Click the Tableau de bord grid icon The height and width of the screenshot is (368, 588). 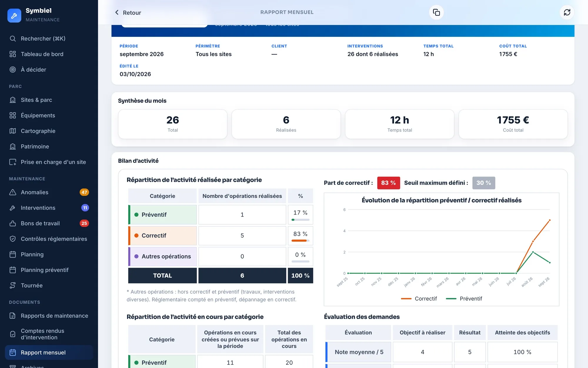(13, 54)
